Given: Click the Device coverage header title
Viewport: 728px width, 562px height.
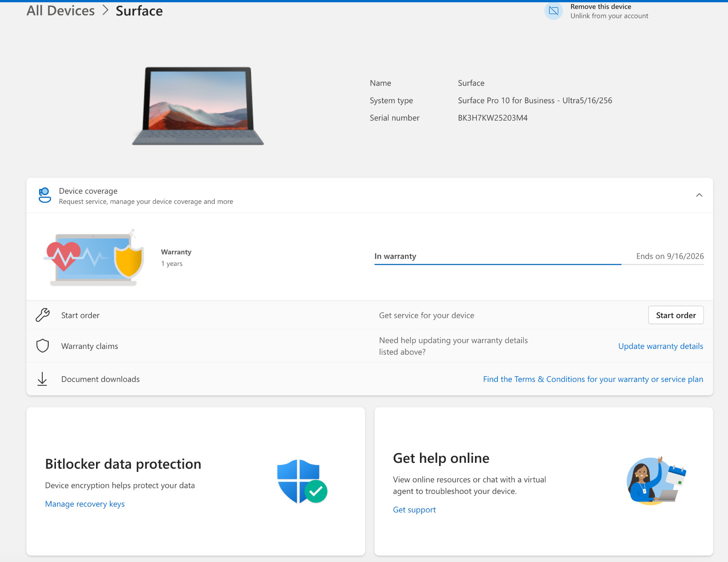Looking at the screenshot, I should 88,191.
